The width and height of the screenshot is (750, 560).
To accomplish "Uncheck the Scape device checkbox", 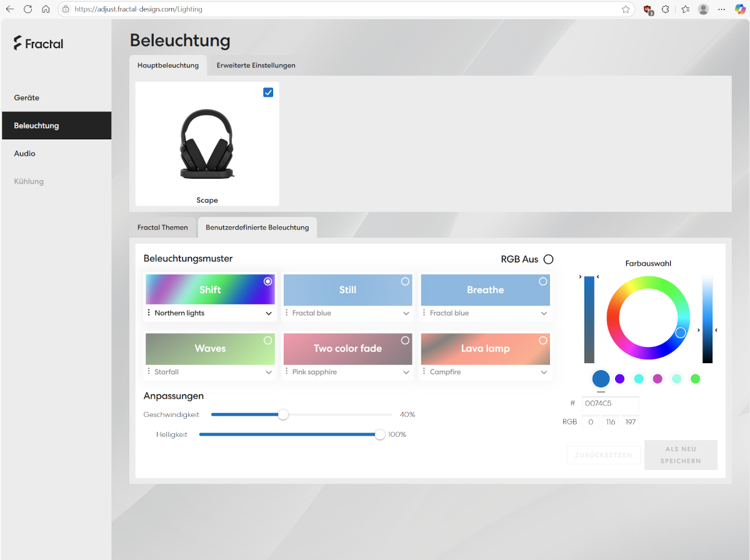I will (268, 92).
